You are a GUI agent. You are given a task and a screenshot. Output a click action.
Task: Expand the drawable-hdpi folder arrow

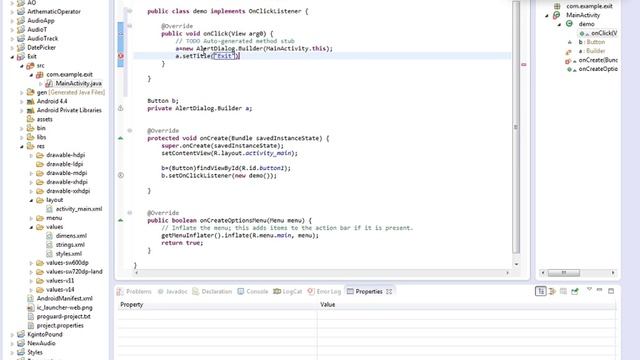[31, 155]
